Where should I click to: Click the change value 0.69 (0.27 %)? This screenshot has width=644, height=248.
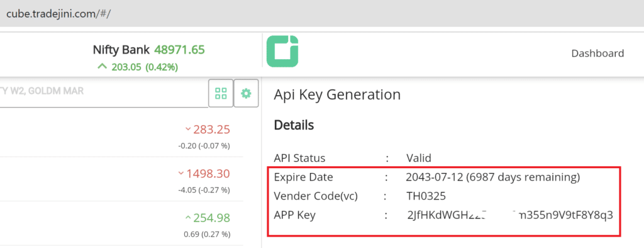(207, 234)
